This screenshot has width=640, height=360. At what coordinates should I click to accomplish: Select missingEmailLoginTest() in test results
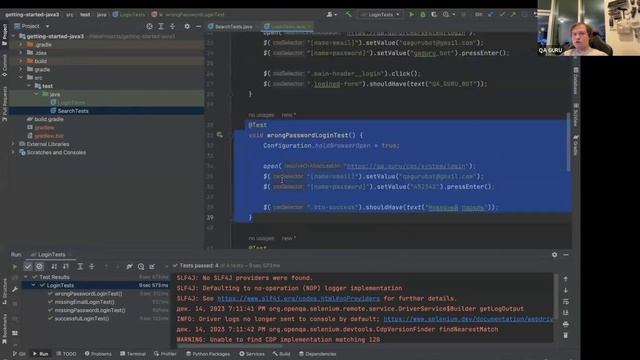pos(84,302)
